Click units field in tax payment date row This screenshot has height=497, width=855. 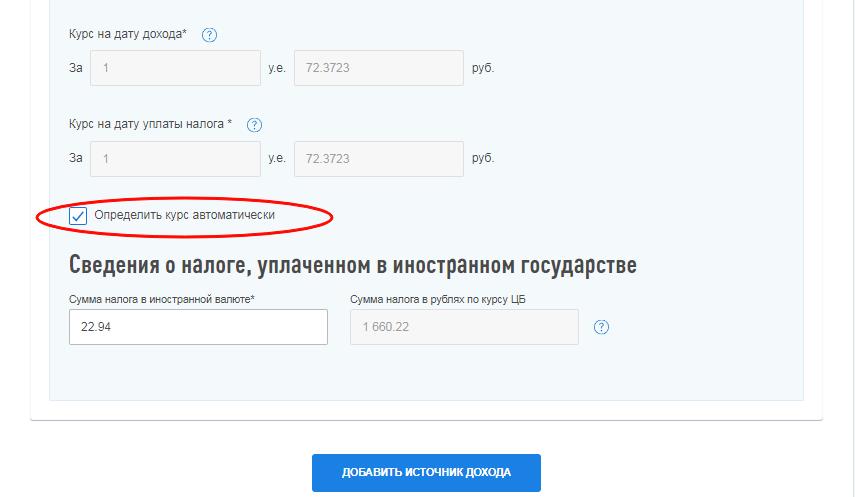click(175, 158)
